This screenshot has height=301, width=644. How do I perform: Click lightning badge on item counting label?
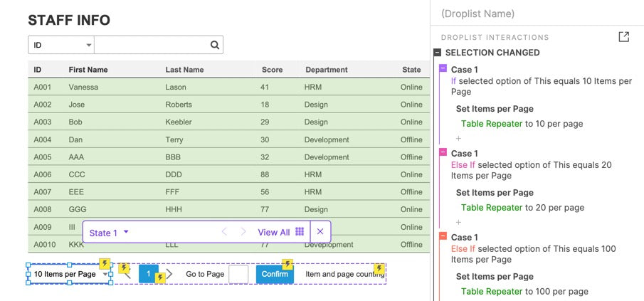point(379,269)
